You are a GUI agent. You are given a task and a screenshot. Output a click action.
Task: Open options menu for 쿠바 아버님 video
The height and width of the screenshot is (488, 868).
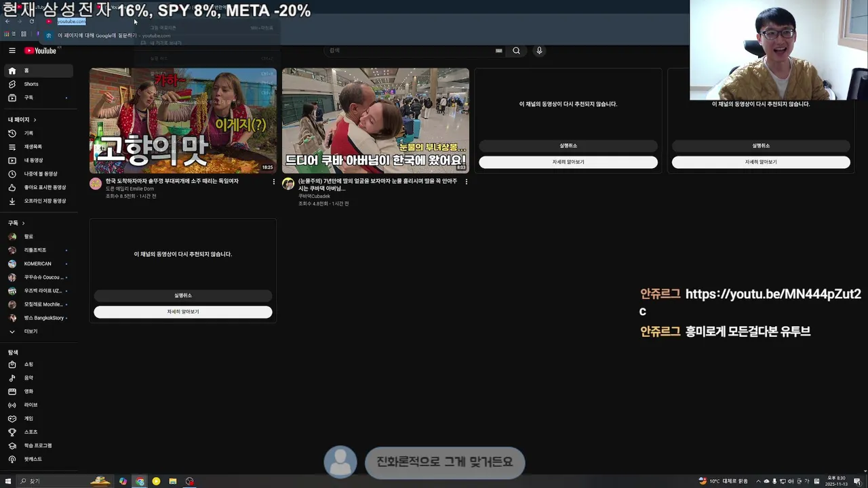click(466, 182)
